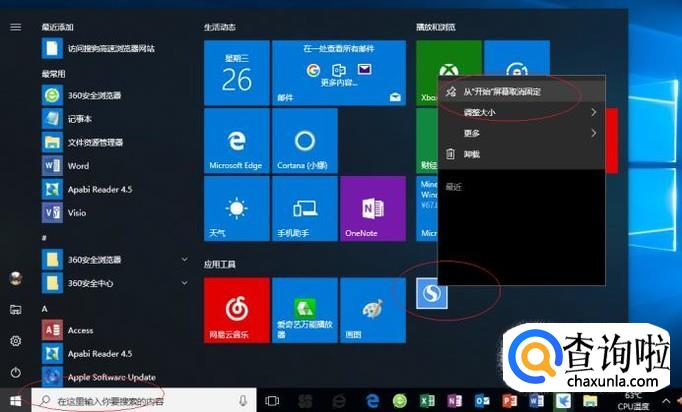Open Edge from the taskbar

pyautogui.click(x=372, y=401)
